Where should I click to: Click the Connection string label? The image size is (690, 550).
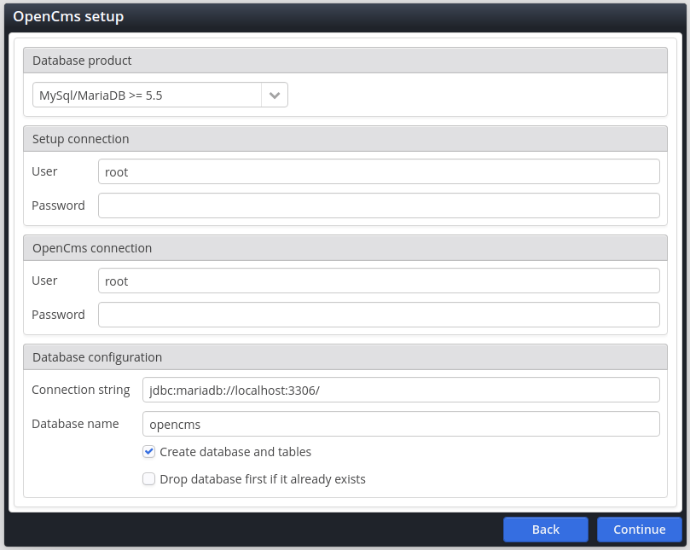(x=81, y=390)
